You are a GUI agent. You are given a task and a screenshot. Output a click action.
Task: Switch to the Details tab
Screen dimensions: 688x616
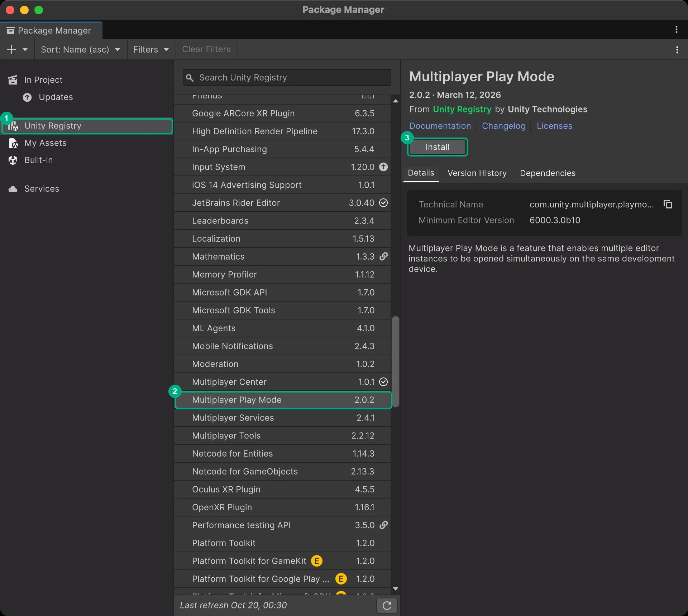421,173
